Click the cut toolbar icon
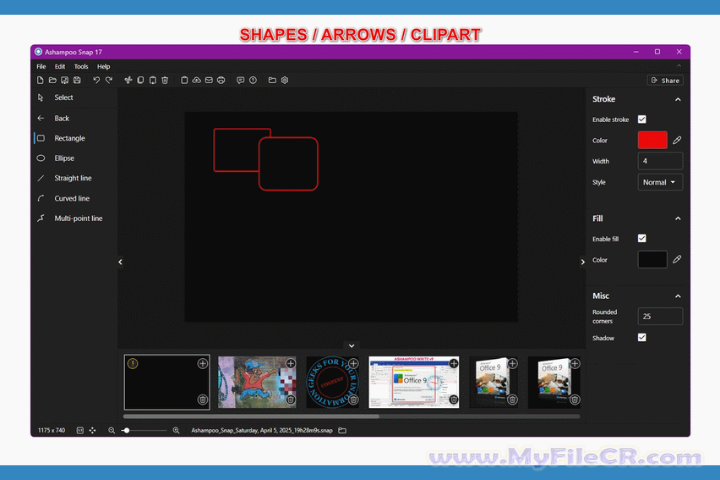This screenshot has height=480, width=720. tap(128, 80)
